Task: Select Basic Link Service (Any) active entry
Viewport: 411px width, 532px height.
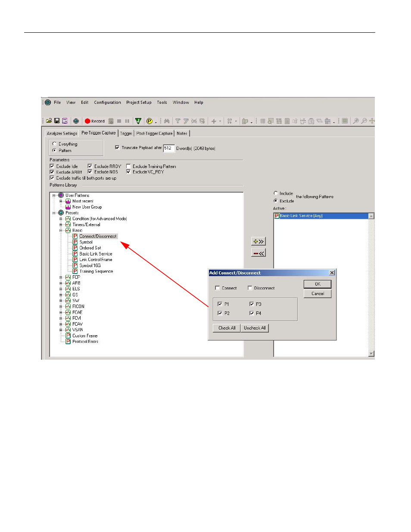Action: 321,216
